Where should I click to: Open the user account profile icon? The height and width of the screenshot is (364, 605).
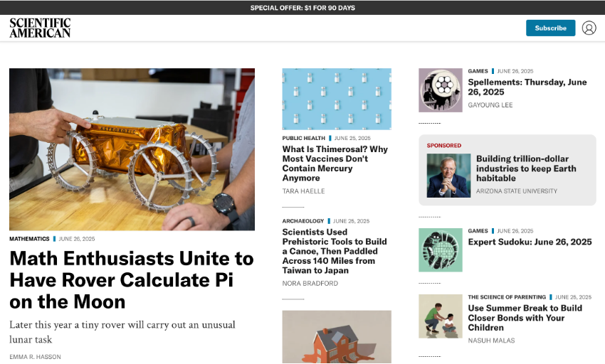[x=589, y=28]
